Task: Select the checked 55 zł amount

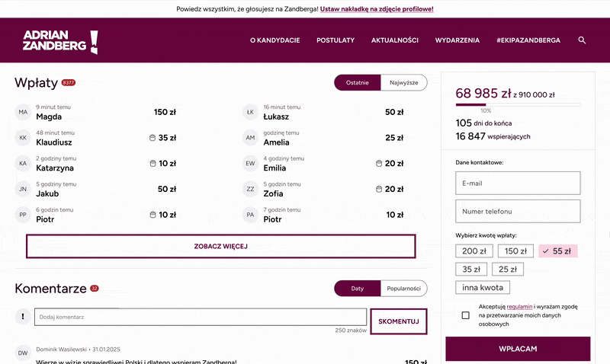Action: pos(558,251)
